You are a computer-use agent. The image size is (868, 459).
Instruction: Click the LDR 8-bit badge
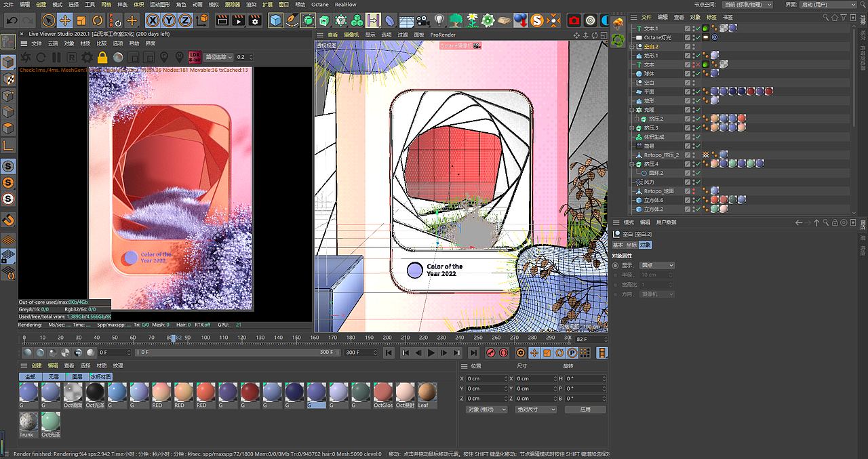click(x=195, y=58)
